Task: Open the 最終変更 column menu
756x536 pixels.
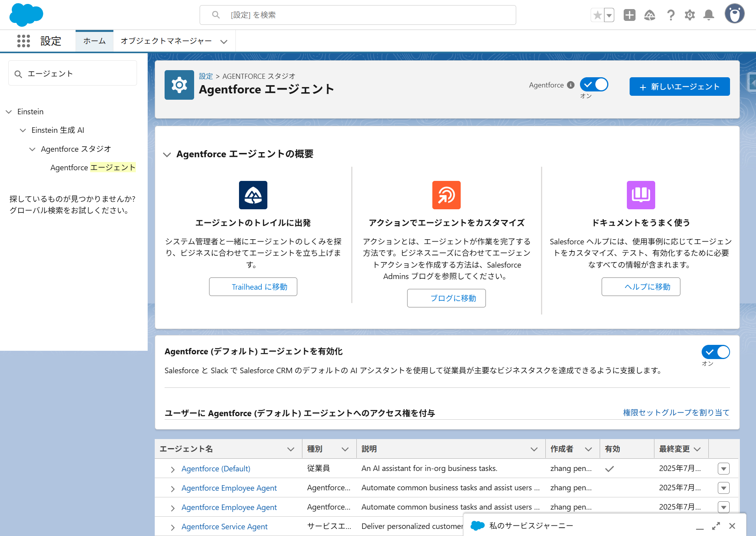Action: coord(697,449)
